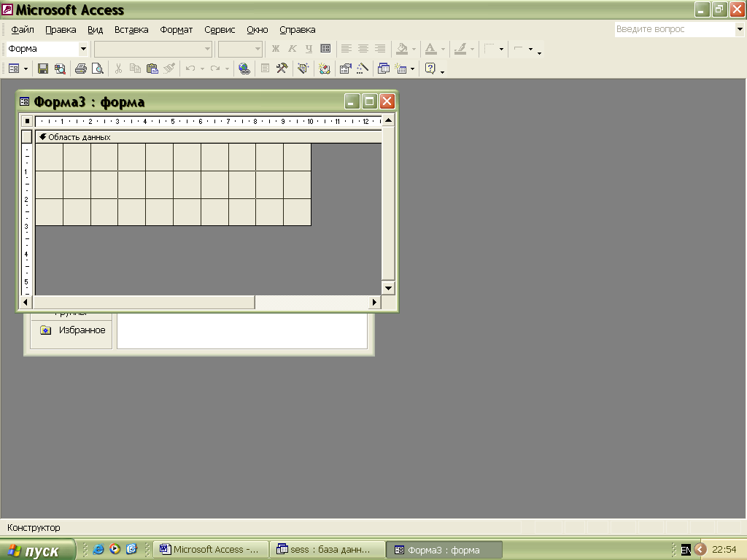The width and height of the screenshot is (747, 560).
Task: Launch the Build wand icon
Action: coord(363,69)
